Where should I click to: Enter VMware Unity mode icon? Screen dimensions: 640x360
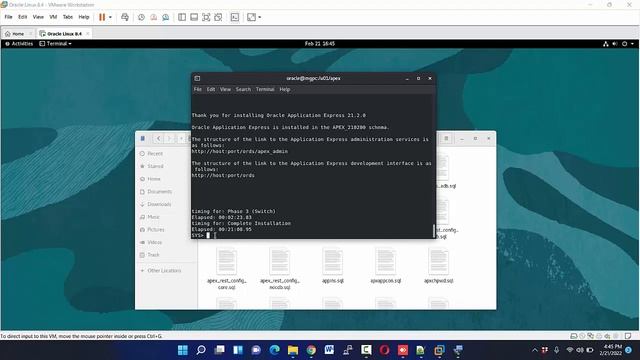(x=218, y=17)
